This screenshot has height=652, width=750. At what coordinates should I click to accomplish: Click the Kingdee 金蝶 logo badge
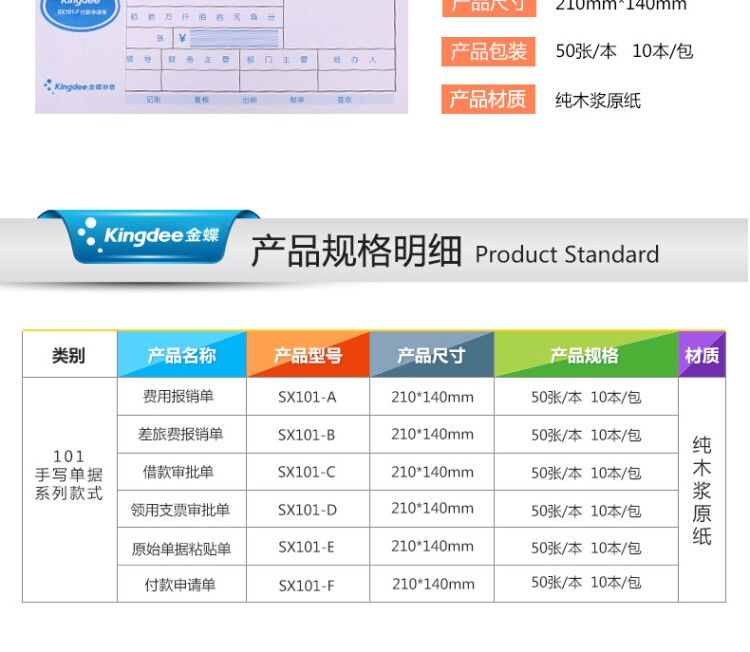coord(148,236)
